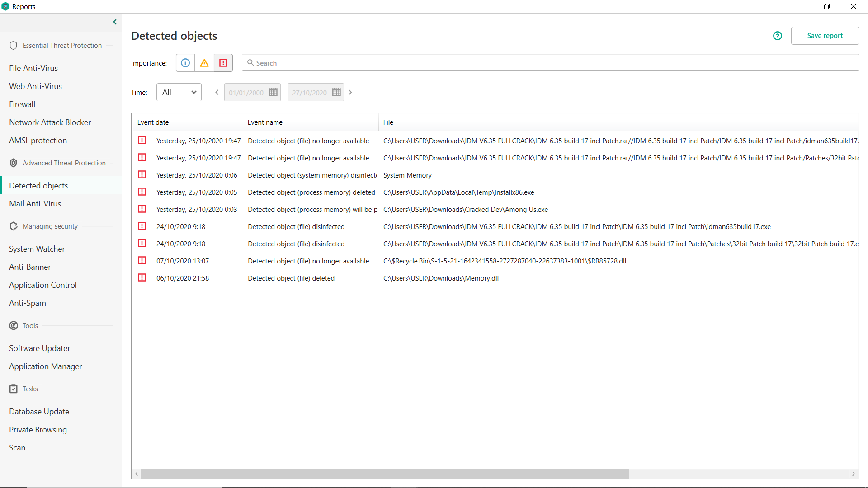Viewport: 868px width, 488px height.
Task: Select the idman635build17.exe disinfected file path
Action: pyautogui.click(x=577, y=227)
